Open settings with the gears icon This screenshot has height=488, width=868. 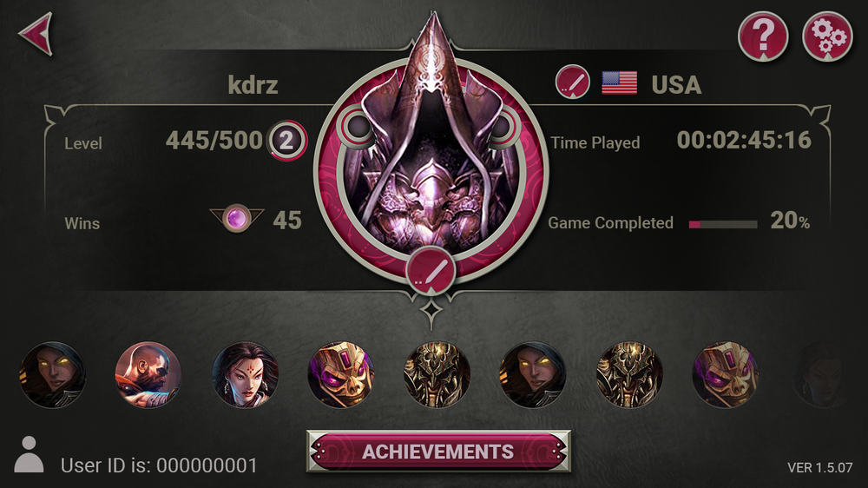click(x=827, y=36)
